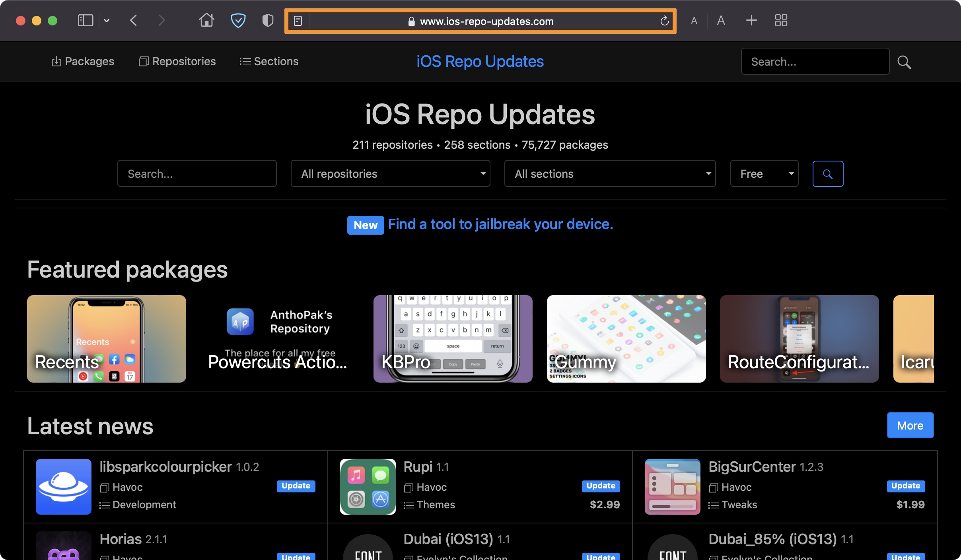Open the Powercuts Actions featured card
Viewport: 961px width, 560px height.
(280, 339)
